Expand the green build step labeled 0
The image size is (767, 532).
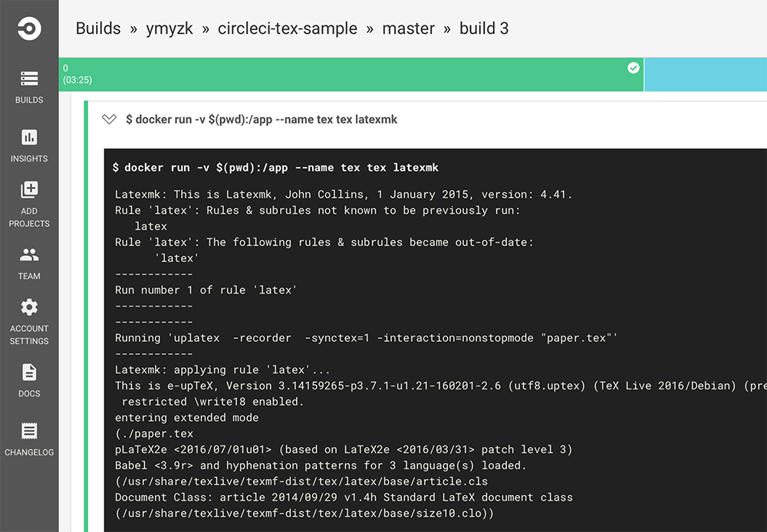click(345, 74)
